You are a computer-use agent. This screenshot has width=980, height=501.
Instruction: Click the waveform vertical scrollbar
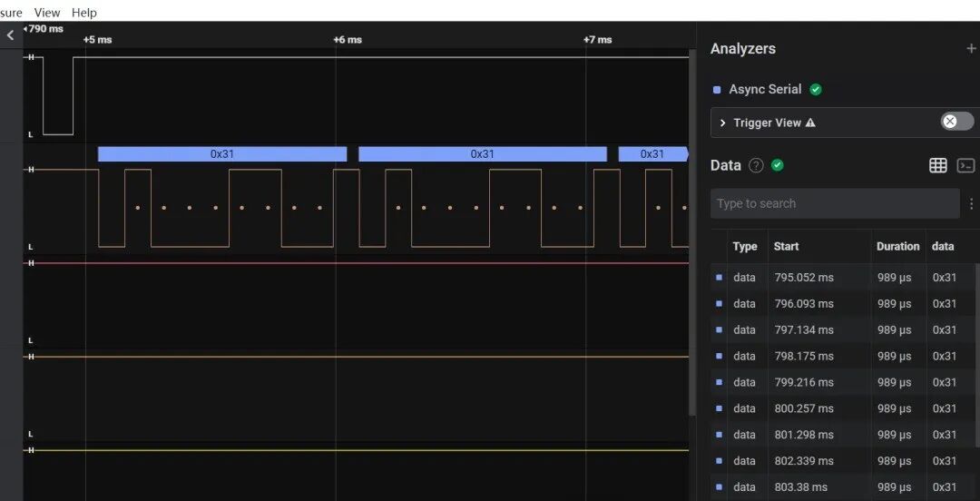point(691,231)
